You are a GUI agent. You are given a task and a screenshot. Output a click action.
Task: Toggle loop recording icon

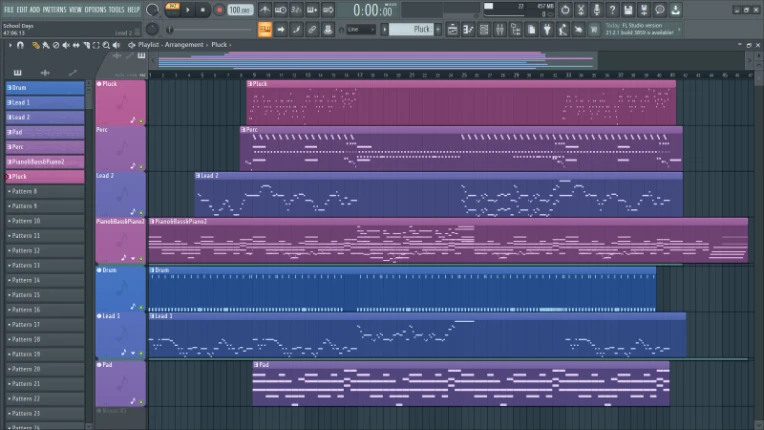[328, 10]
